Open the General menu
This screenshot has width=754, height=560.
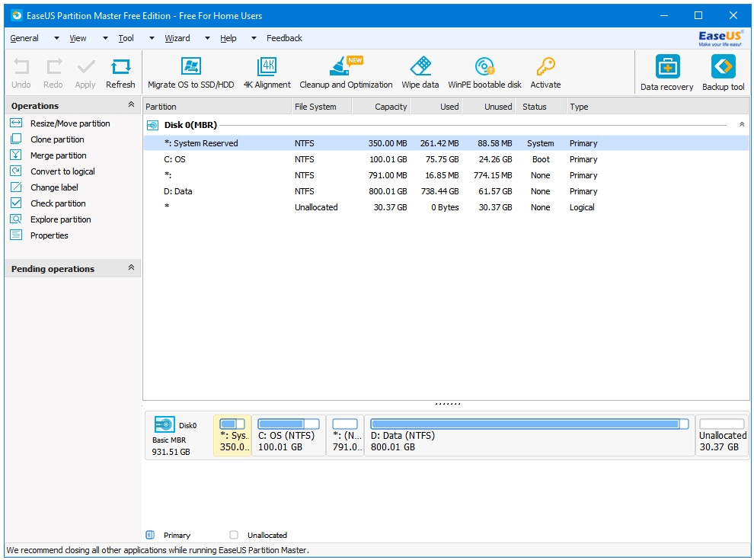(x=24, y=38)
